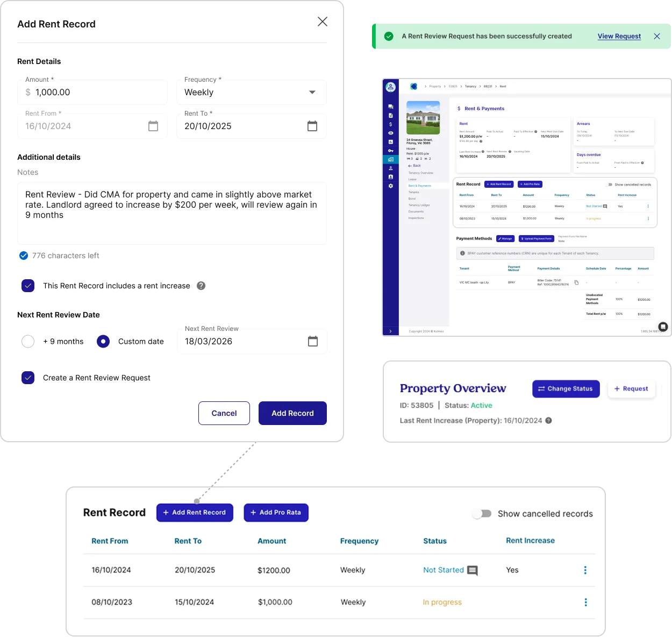This screenshot has height=637, width=672.
Task: Open the user profile avatar in sidebar
Action: coord(391,87)
